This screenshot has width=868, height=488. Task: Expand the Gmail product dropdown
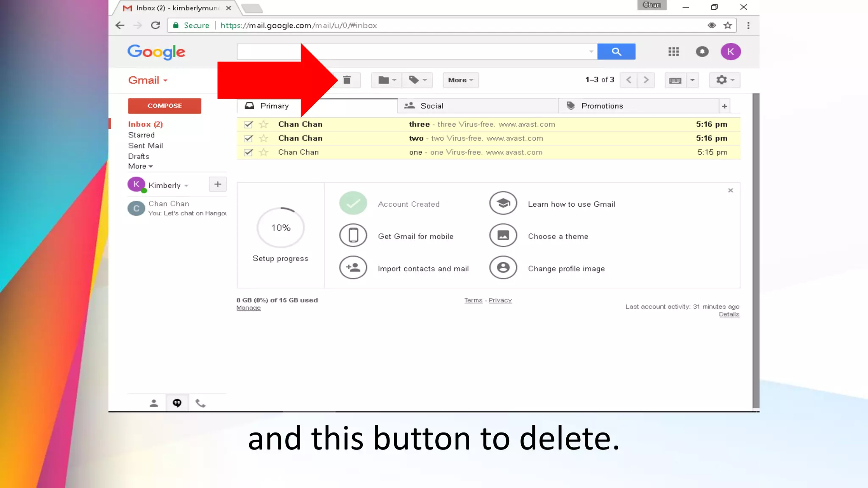click(x=148, y=80)
